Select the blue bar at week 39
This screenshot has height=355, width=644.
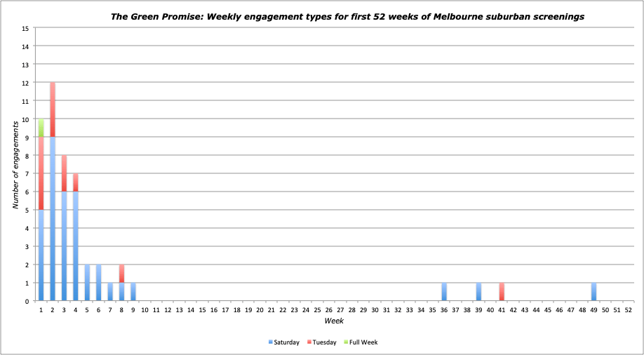(x=478, y=292)
